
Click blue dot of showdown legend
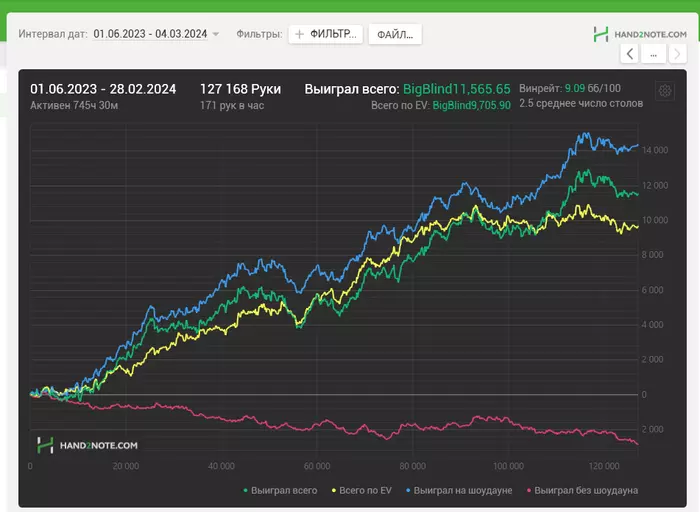pyautogui.click(x=408, y=491)
